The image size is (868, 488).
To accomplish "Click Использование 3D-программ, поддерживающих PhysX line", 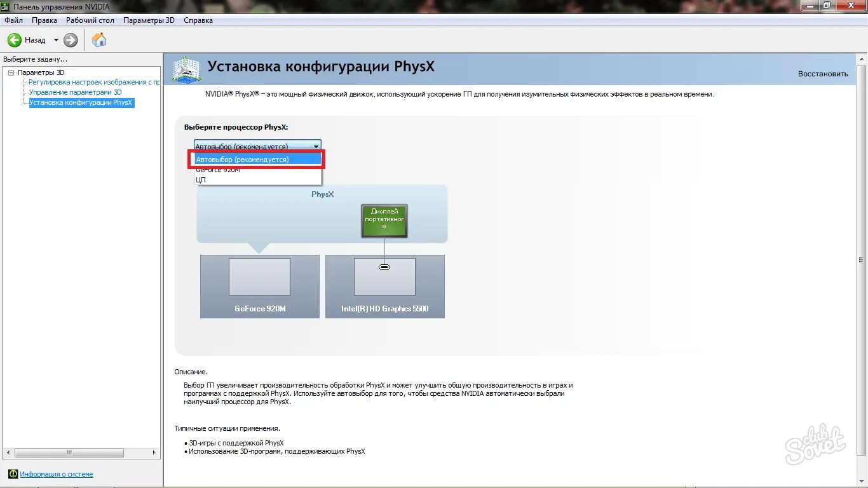I will pyautogui.click(x=277, y=451).
